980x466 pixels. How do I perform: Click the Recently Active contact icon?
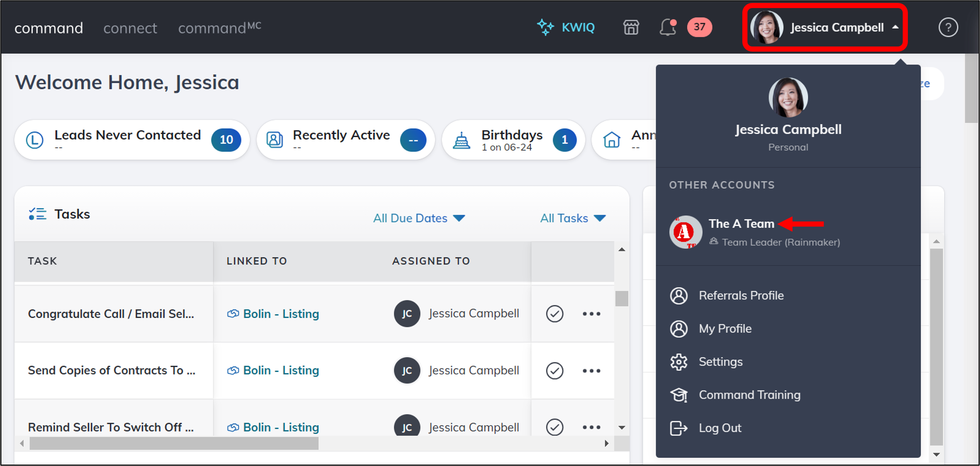[x=274, y=139]
